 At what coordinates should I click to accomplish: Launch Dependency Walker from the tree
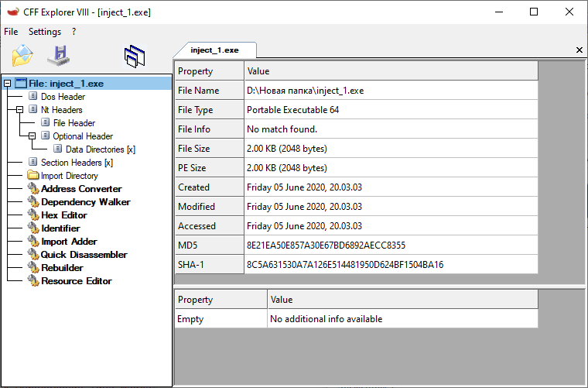click(x=86, y=202)
